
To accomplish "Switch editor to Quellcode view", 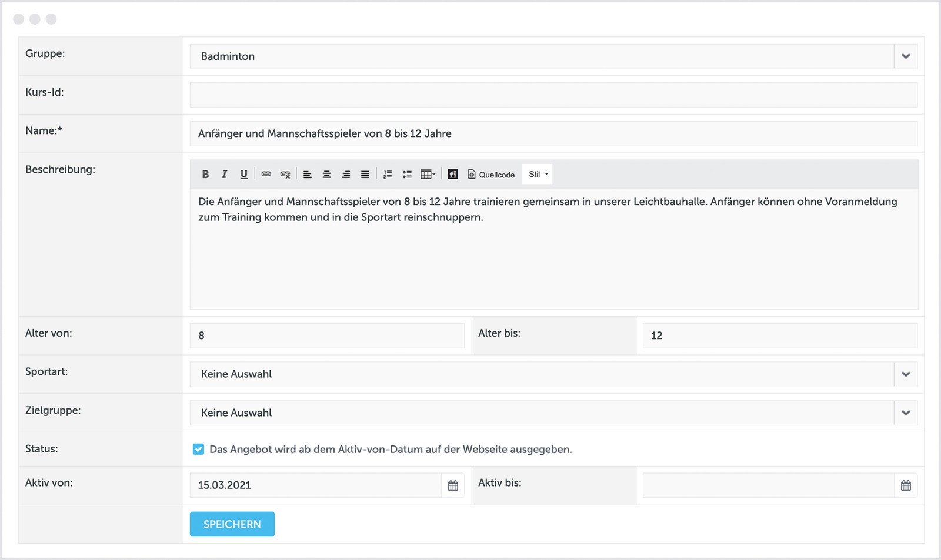I will 491,175.
